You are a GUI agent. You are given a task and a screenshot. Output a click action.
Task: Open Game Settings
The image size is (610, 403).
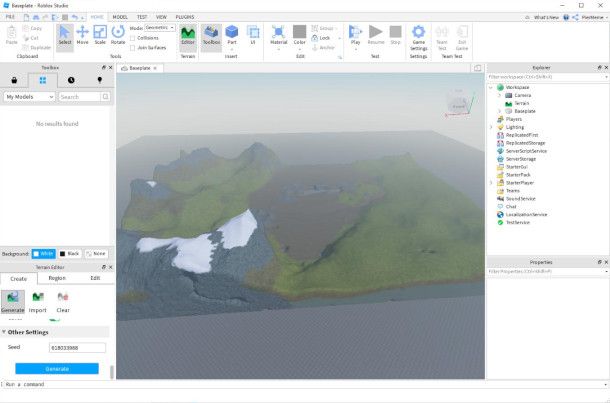(x=419, y=38)
